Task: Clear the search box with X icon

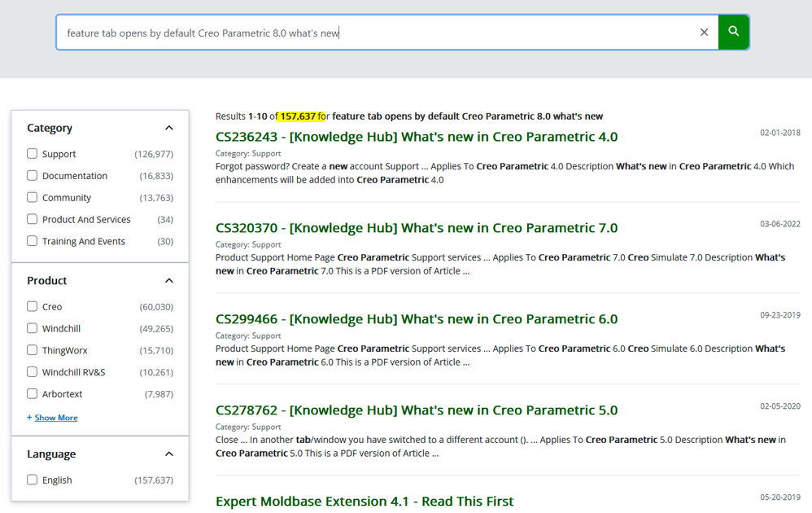Action: coord(704,32)
